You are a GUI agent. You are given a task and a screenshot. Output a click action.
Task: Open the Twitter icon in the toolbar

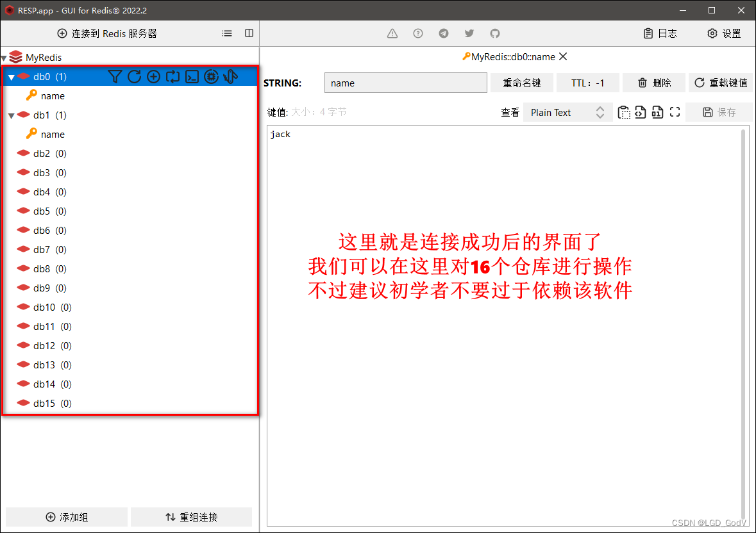pos(469,33)
